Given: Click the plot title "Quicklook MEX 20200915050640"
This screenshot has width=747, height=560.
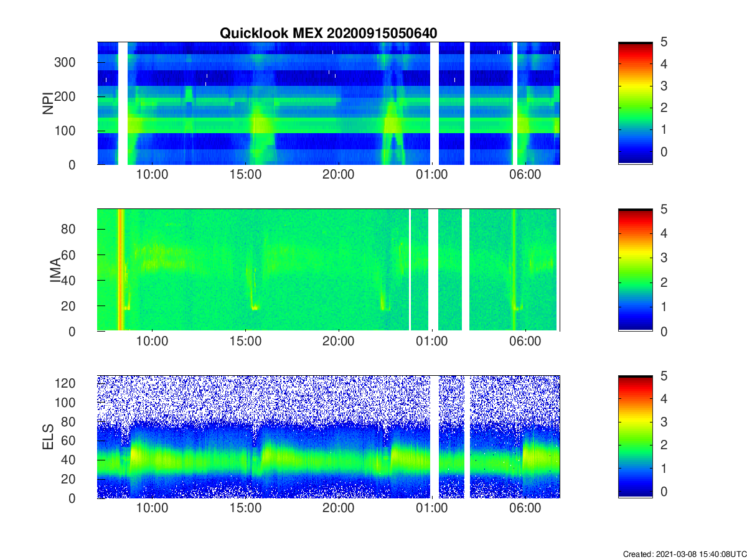Looking at the screenshot, I should [329, 33].
